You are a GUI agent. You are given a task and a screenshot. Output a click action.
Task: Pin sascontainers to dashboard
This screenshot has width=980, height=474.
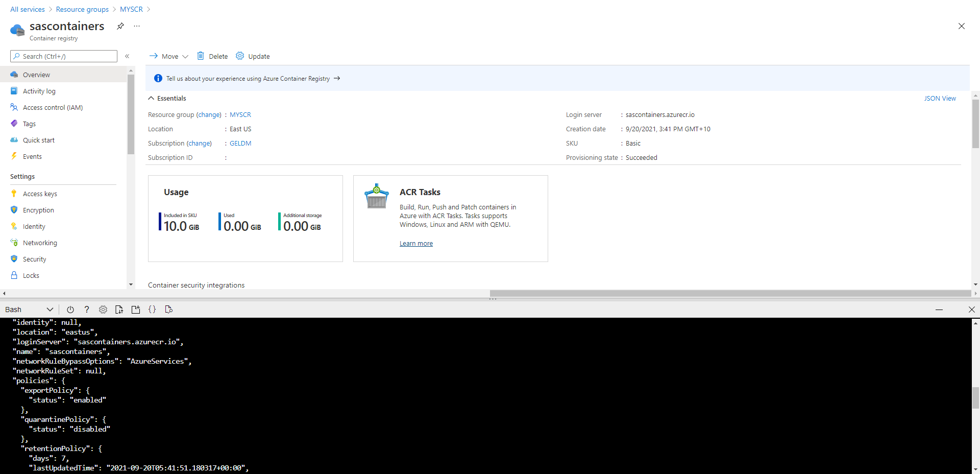(120, 26)
